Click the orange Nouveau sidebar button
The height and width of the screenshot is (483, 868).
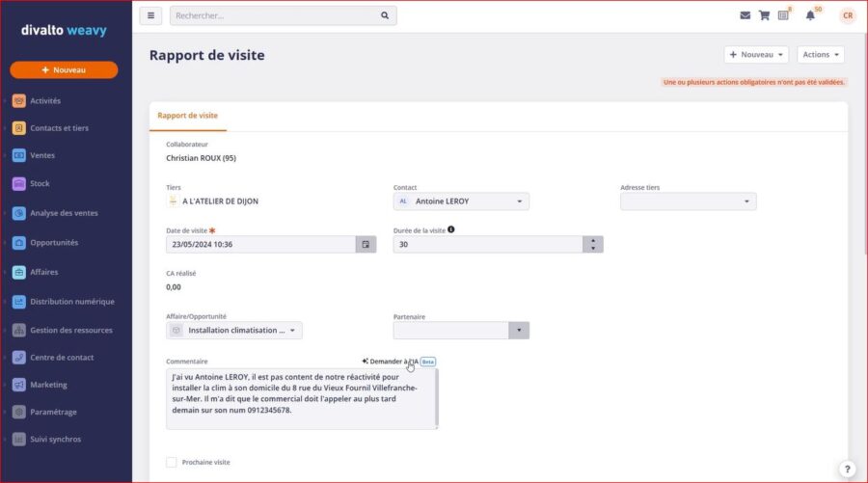[x=64, y=69]
